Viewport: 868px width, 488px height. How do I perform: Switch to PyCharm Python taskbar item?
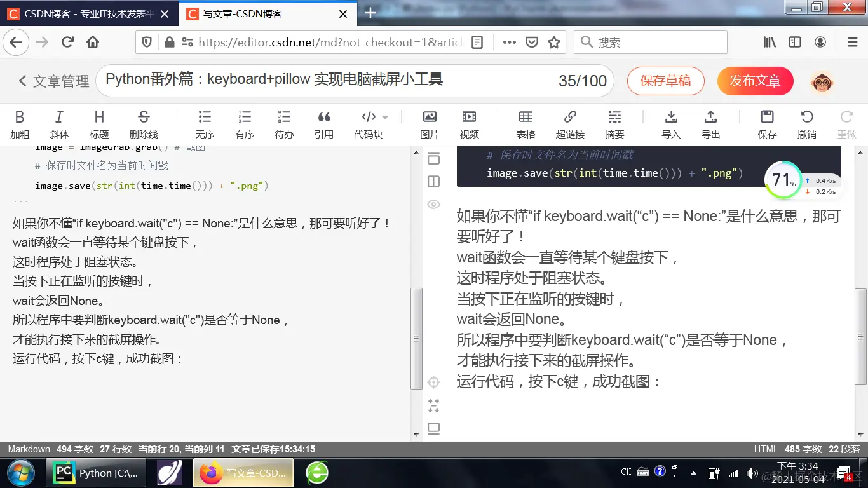tap(96, 473)
